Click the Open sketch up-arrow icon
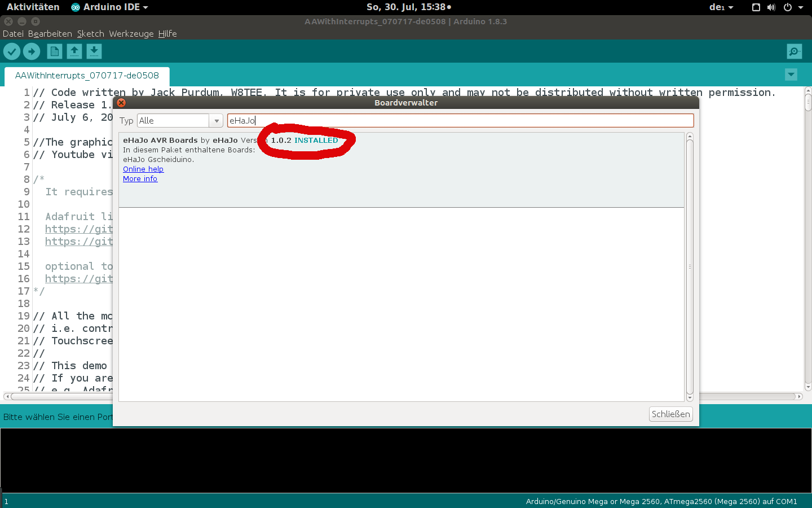 pos(74,51)
